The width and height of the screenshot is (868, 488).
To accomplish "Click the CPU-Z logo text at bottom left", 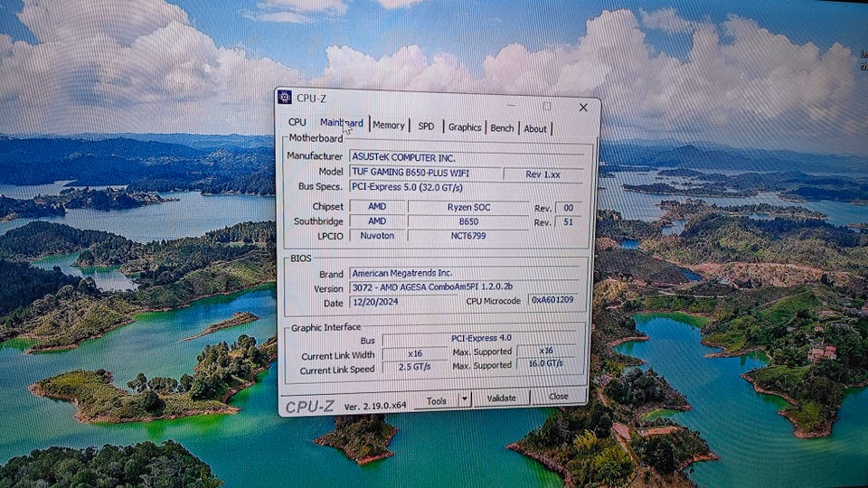I will pos(309,407).
